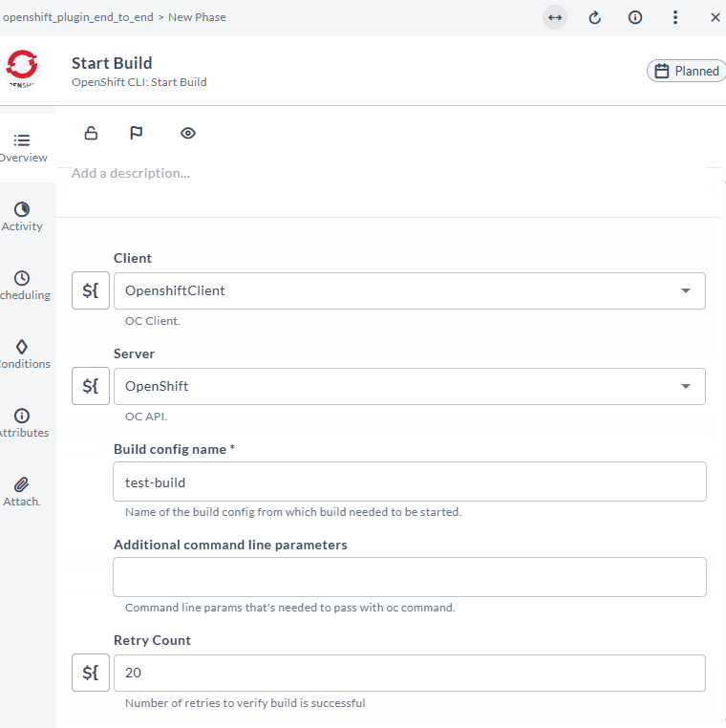Expand Client dropdown arrow
This screenshot has height=728, width=726.
pyautogui.click(x=685, y=290)
